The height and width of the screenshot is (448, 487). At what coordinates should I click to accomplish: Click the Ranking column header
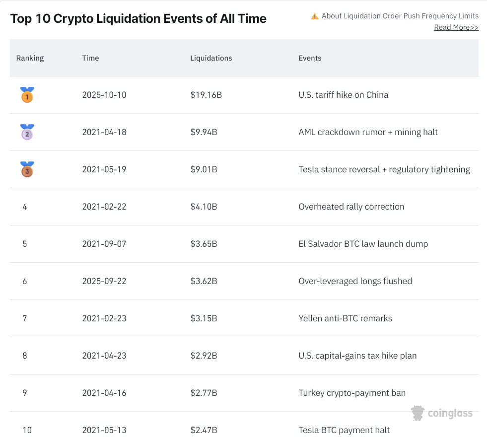pos(30,58)
